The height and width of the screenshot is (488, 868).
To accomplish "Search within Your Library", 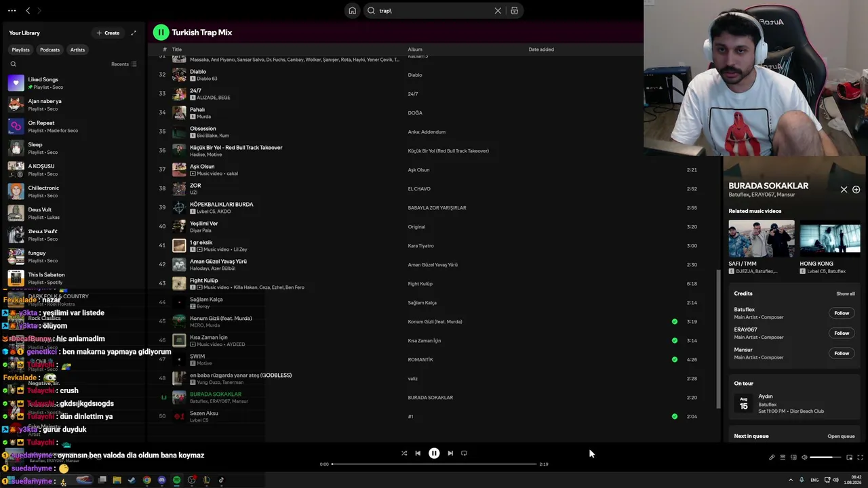I will click(x=13, y=64).
